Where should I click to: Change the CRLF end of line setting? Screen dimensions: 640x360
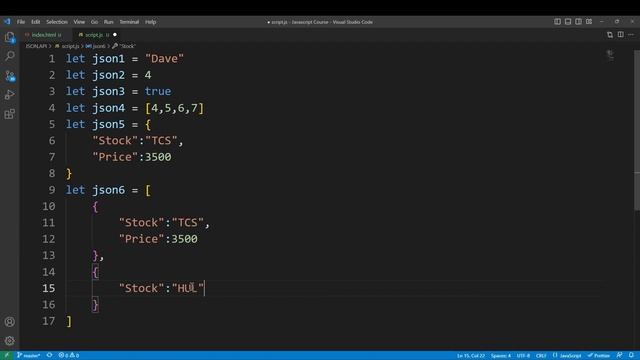[x=541, y=356]
